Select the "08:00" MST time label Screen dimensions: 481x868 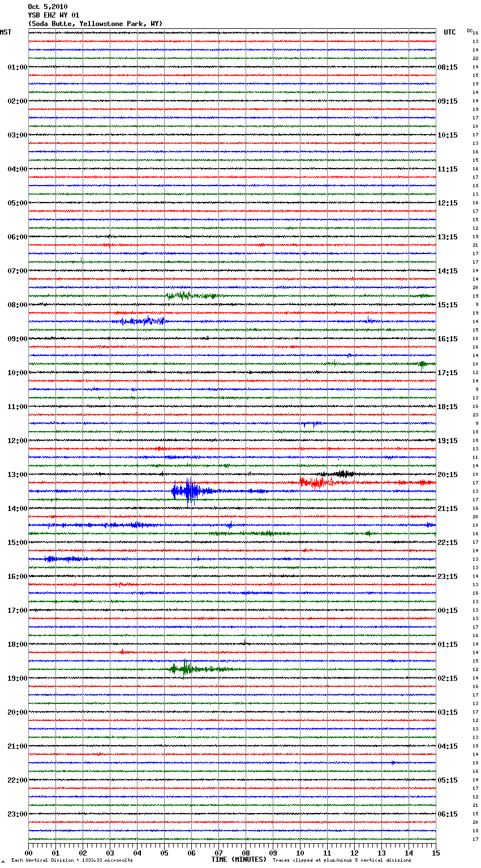coord(18,305)
